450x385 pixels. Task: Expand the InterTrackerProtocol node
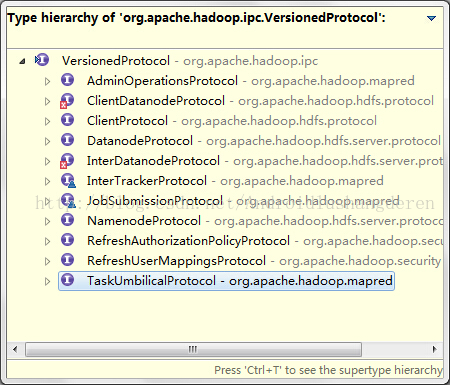click(48, 181)
